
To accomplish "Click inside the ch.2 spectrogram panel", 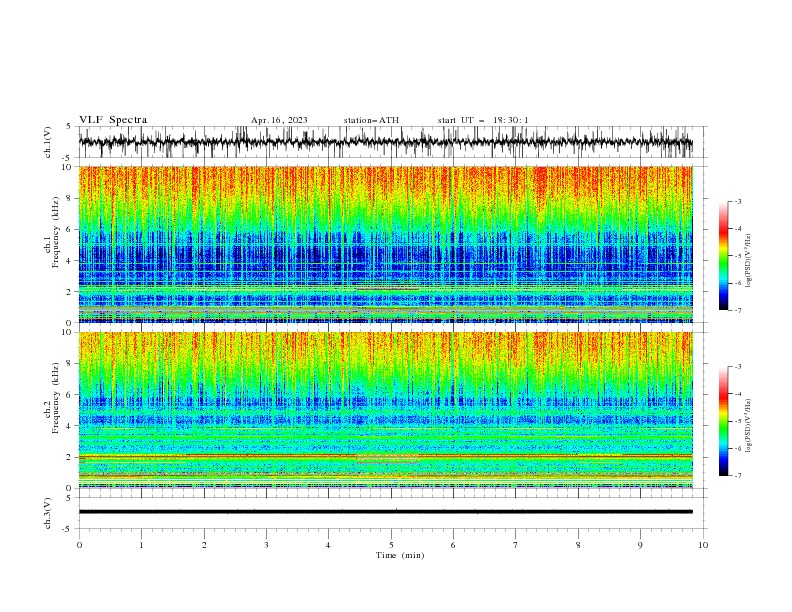I will 385,410.
